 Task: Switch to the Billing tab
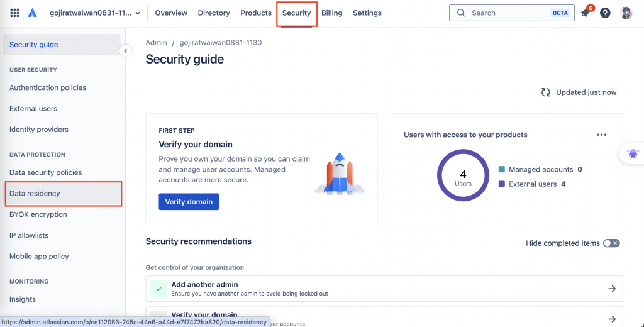point(331,13)
